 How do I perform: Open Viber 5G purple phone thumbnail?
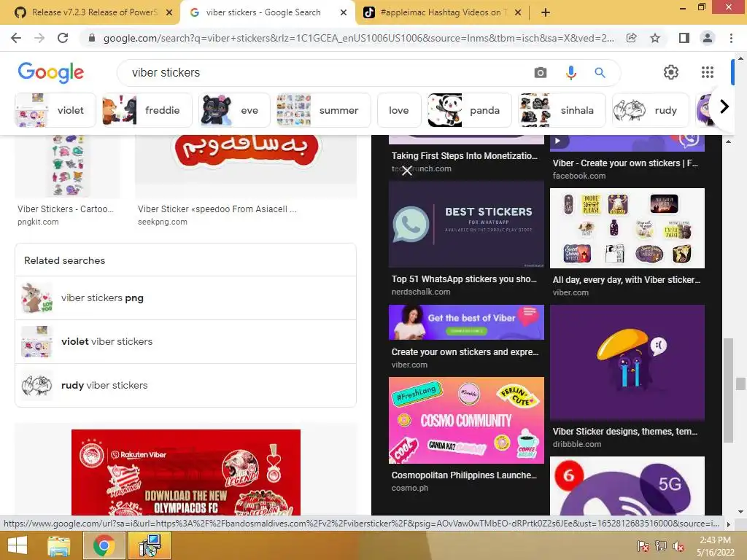point(627,486)
